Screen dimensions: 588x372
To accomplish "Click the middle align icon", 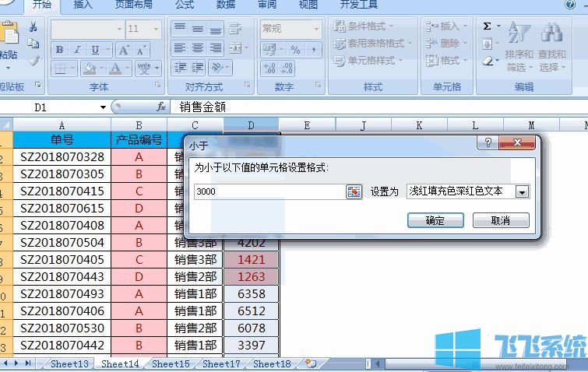I will pos(198,29).
